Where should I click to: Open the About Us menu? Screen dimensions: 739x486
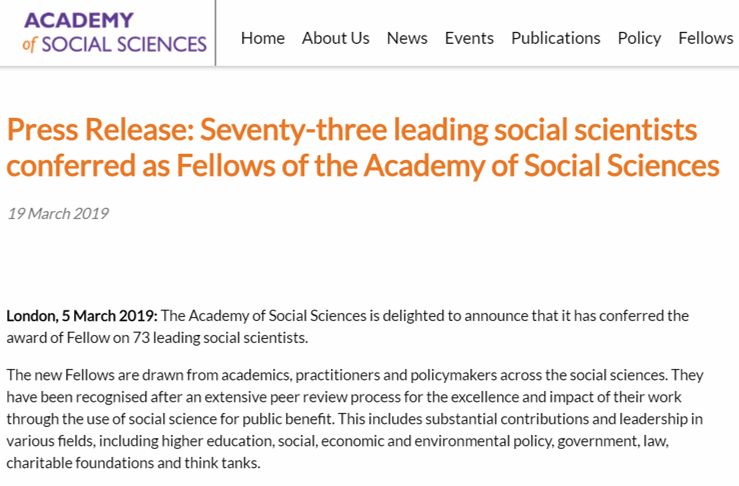click(x=336, y=38)
